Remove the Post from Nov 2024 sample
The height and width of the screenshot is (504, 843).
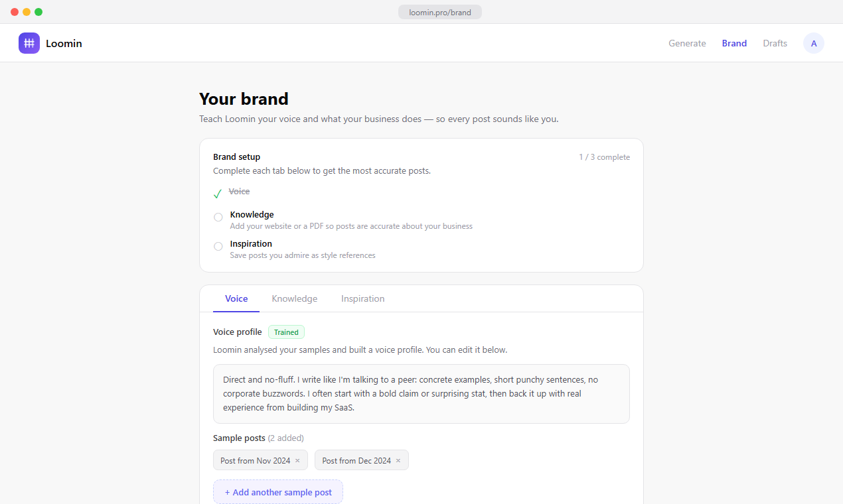(297, 460)
